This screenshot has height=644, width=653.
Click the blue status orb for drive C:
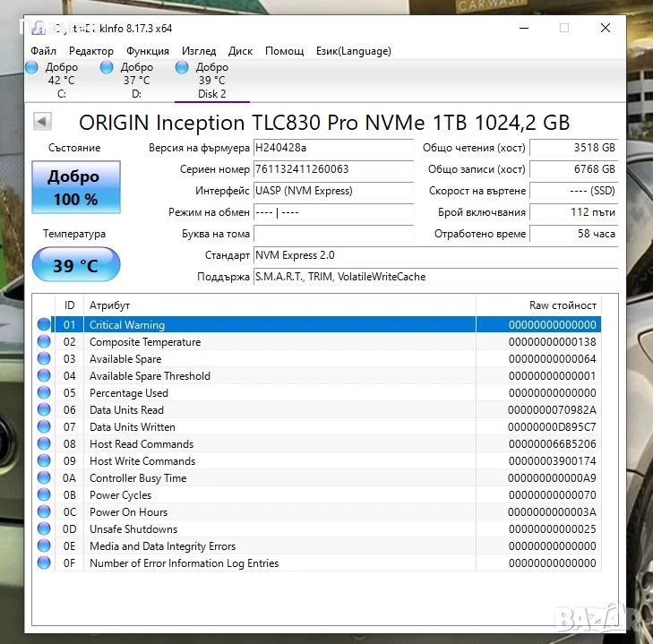click(x=31, y=67)
